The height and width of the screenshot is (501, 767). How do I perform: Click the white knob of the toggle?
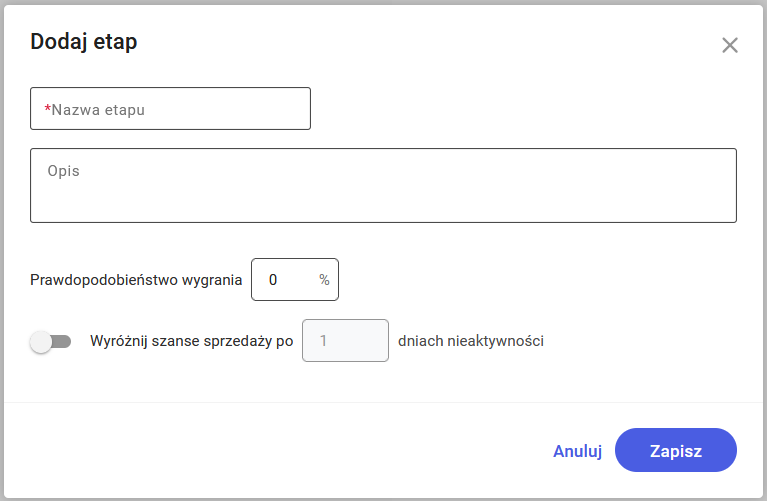(x=41, y=342)
